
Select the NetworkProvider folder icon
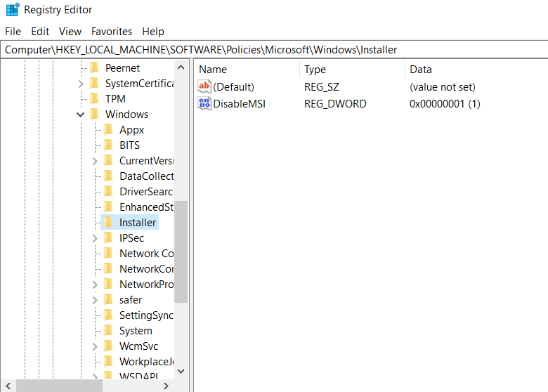[108, 284]
